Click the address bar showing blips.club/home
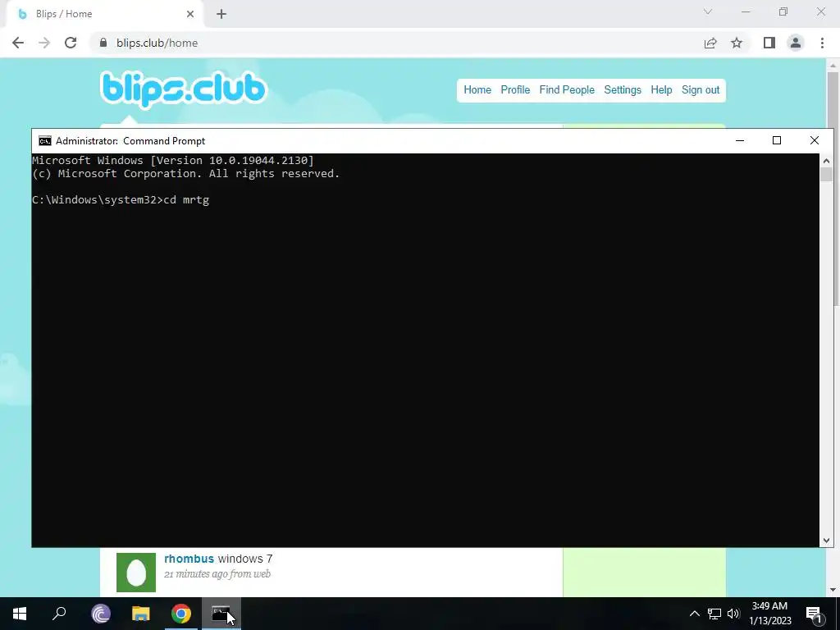Viewport: 840px width, 630px height. (396, 43)
